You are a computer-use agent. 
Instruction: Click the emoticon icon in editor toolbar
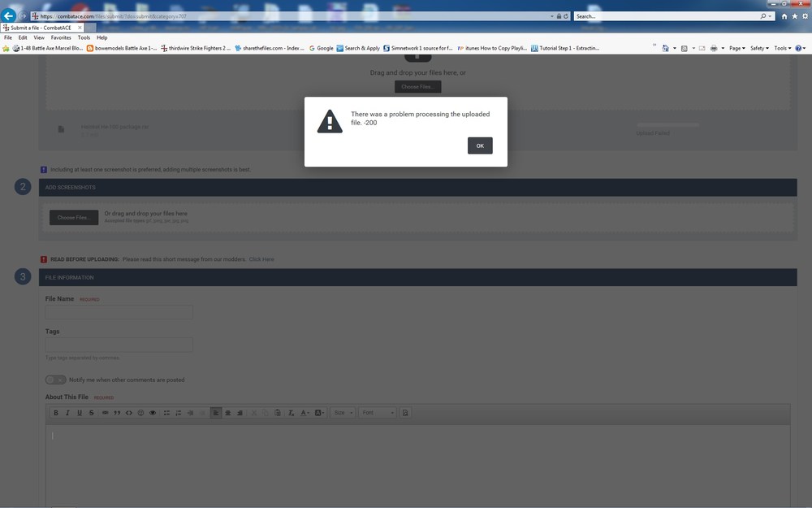(x=140, y=413)
